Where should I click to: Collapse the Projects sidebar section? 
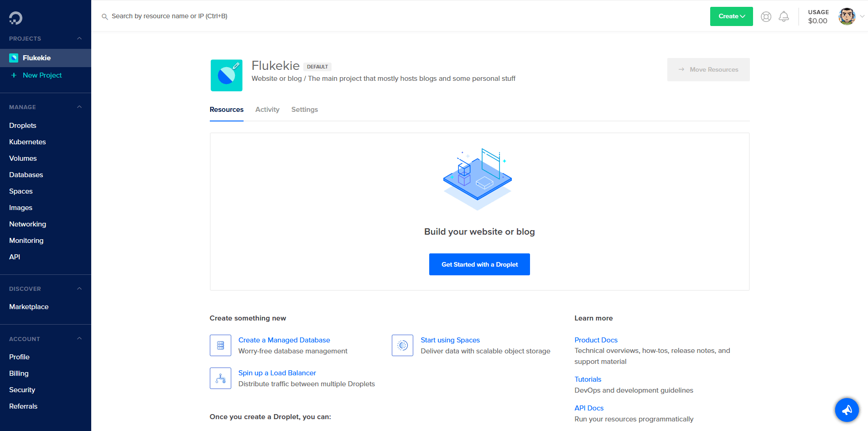79,38
